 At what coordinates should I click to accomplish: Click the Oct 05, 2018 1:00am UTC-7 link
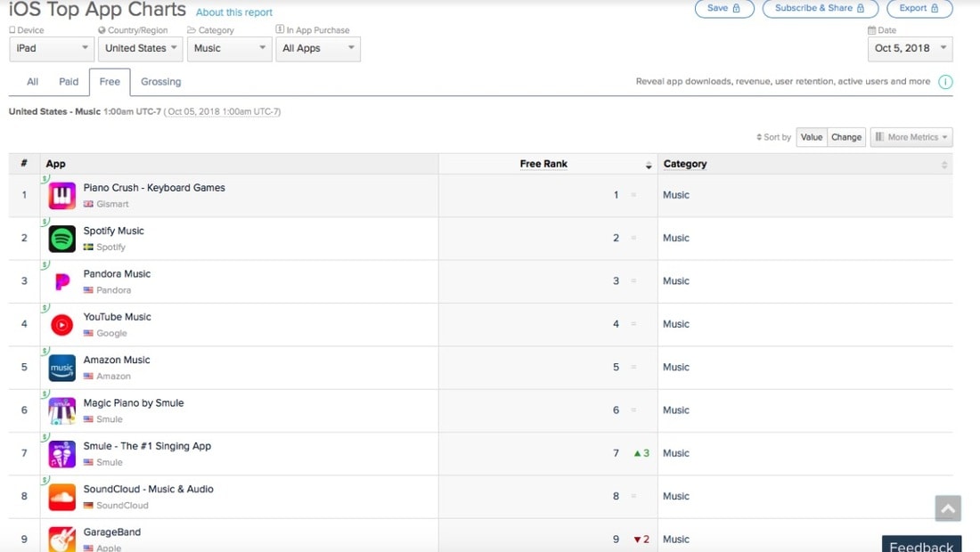coord(222,112)
